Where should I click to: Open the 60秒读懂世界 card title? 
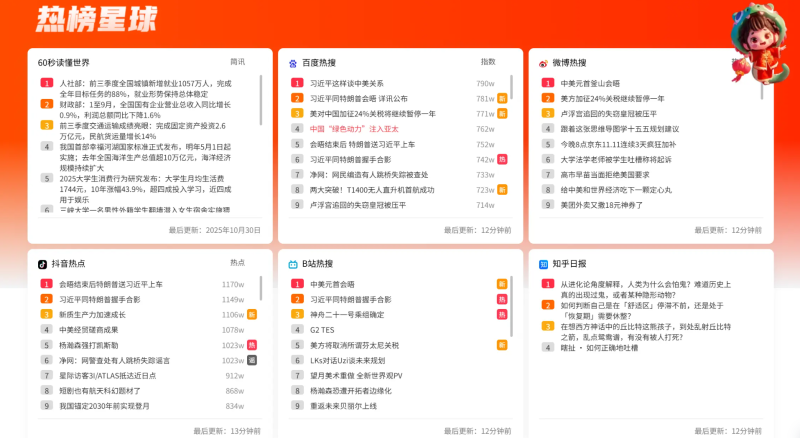coord(64,63)
